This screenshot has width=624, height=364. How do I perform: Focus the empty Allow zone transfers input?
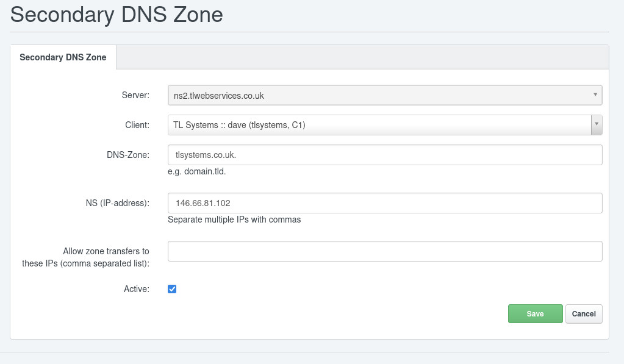click(385, 251)
